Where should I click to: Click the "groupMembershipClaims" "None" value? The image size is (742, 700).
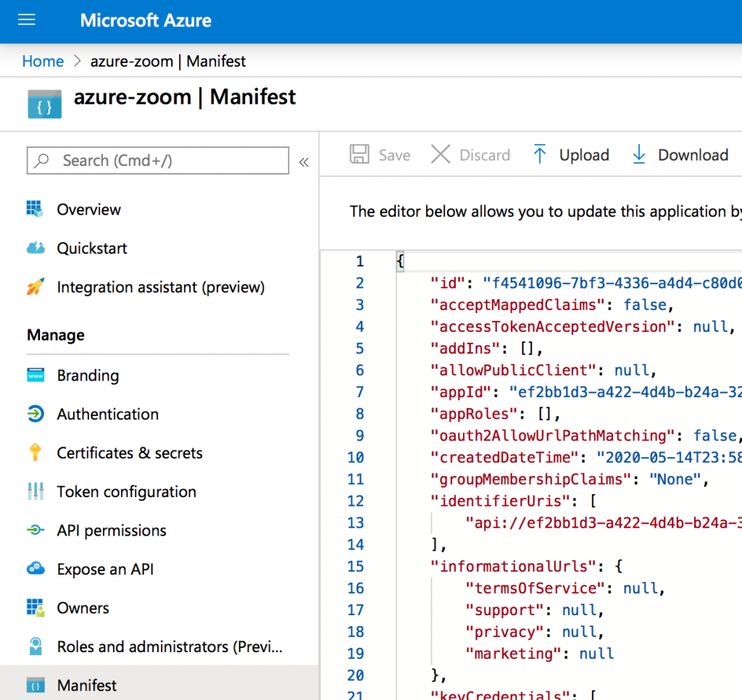coord(675,479)
